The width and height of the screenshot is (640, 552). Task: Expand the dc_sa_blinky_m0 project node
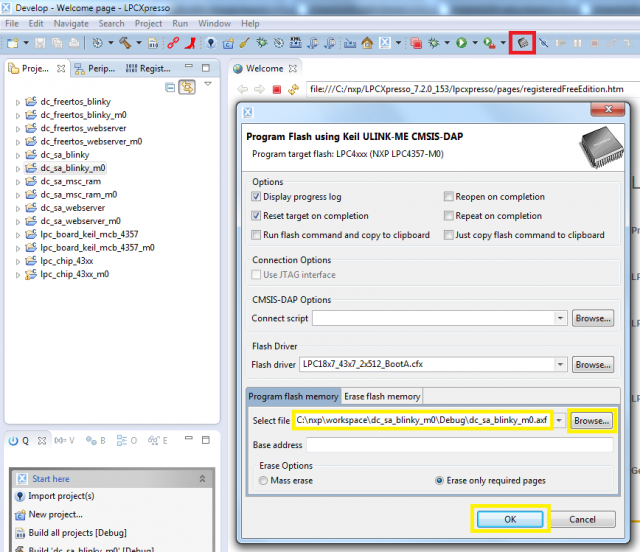tap(18, 169)
